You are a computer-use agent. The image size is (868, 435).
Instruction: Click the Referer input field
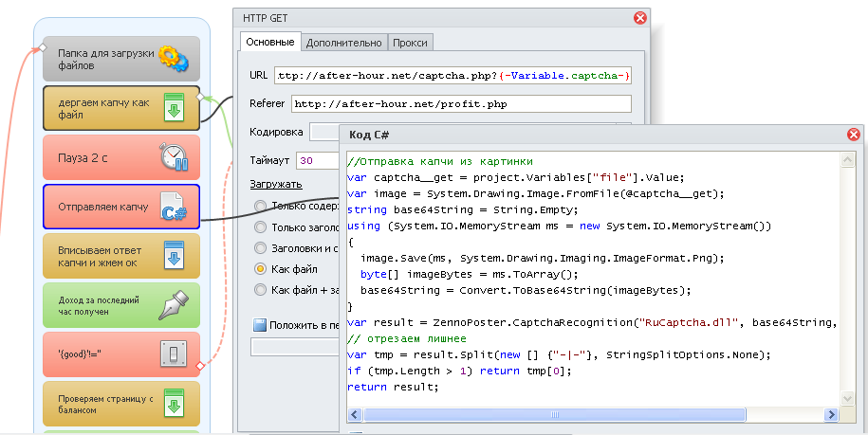[461, 104]
